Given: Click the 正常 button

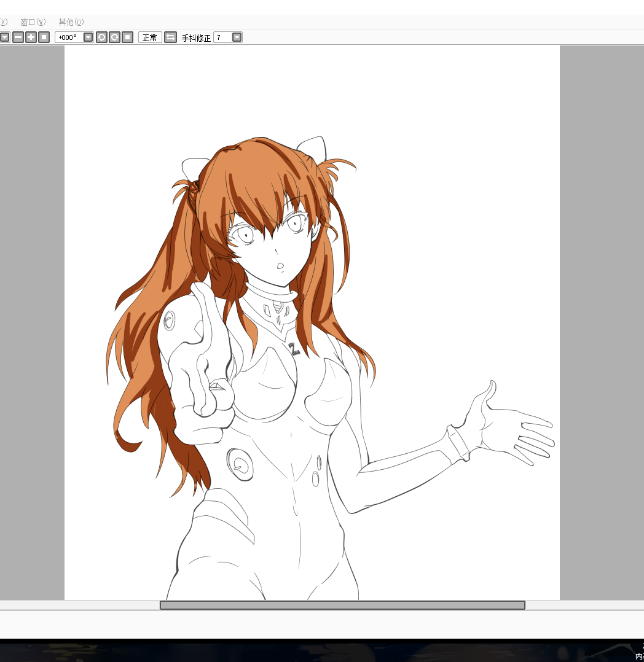Looking at the screenshot, I should 150,37.
